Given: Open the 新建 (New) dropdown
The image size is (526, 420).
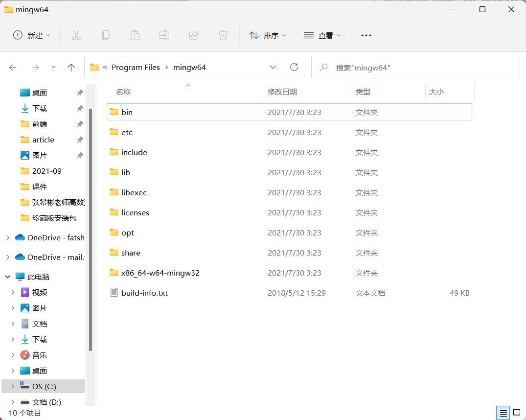Looking at the screenshot, I should (x=31, y=35).
